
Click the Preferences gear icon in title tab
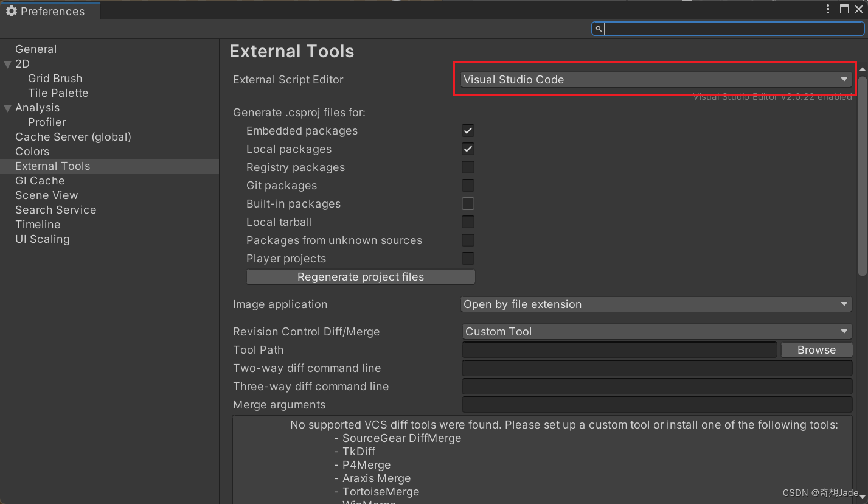[11, 11]
